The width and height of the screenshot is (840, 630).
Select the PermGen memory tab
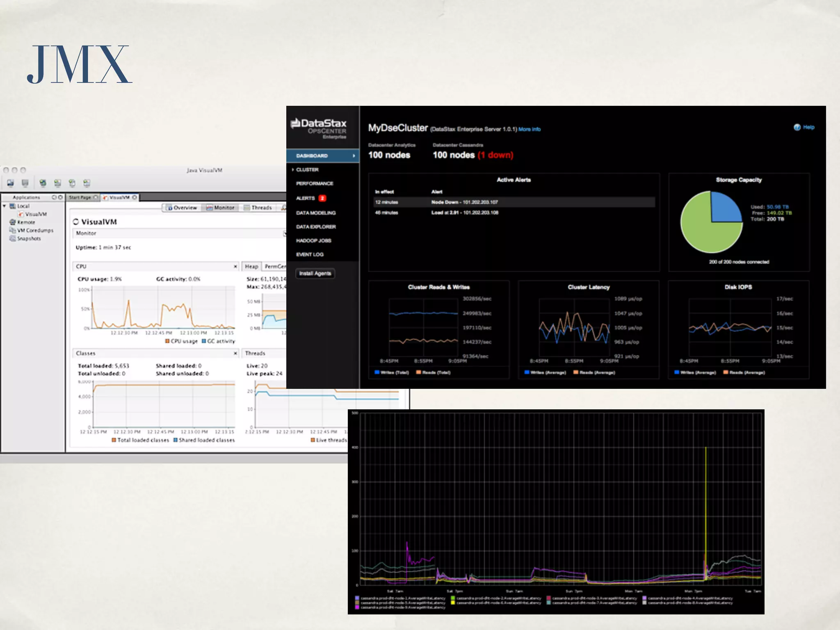pyautogui.click(x=275, y=267)
